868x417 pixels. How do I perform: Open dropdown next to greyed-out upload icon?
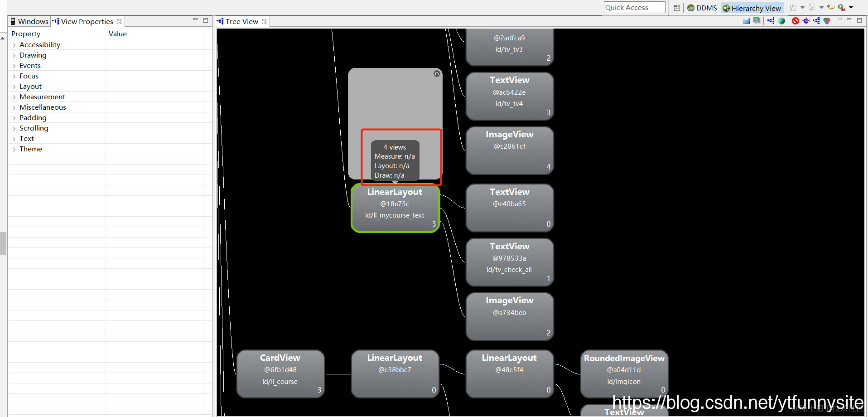coord(821,8)
